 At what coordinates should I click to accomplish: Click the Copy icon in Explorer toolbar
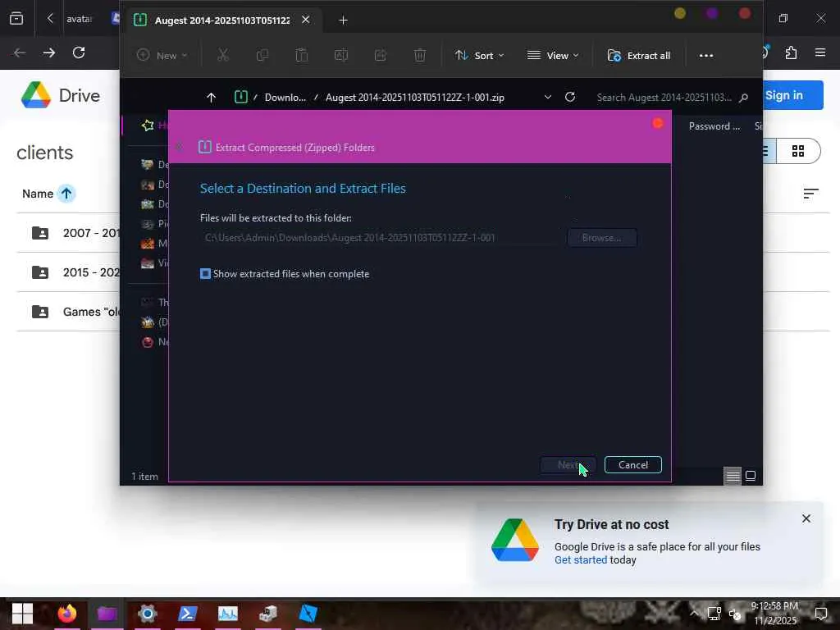(262, 55)
